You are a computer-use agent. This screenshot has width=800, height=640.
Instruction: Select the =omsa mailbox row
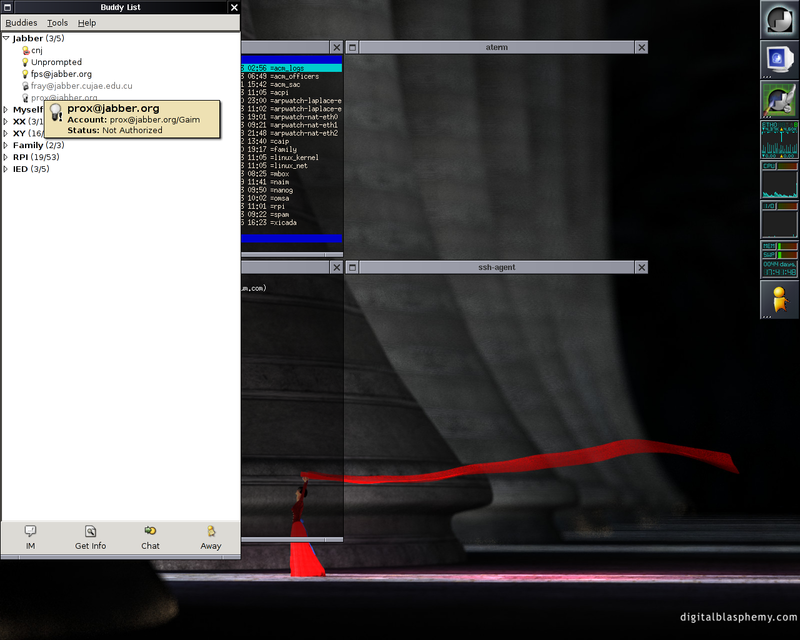point(291,199)
